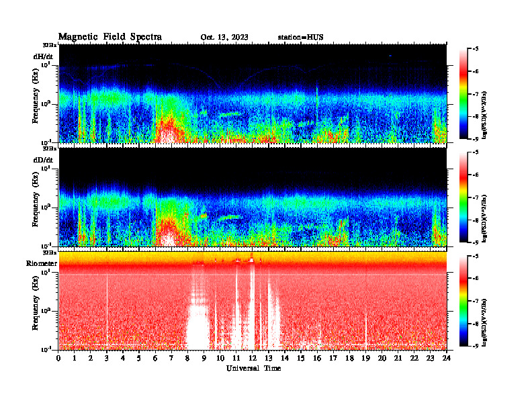Click the "Universal Time" axis title

(253, 368)
